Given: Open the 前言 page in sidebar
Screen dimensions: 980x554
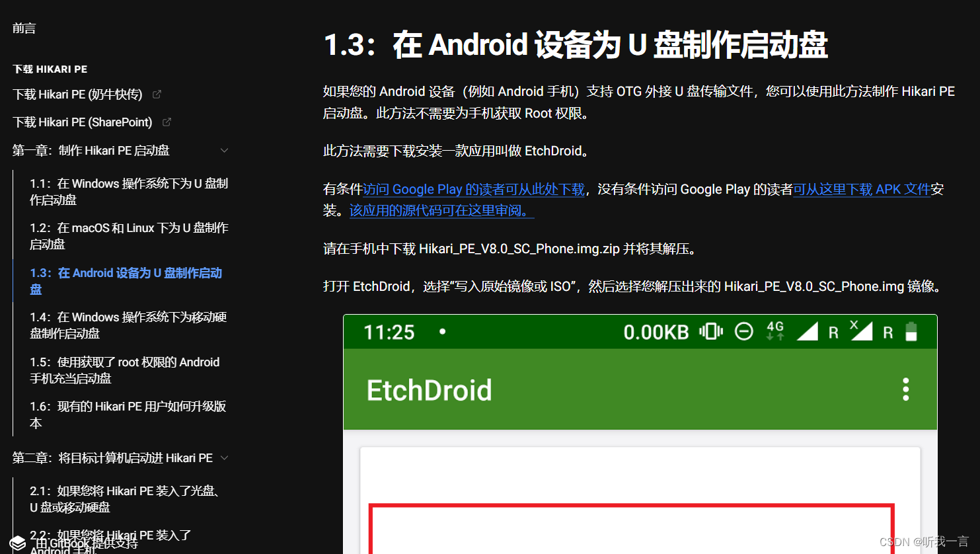Looking at the screenshot, I should (24, 28).
